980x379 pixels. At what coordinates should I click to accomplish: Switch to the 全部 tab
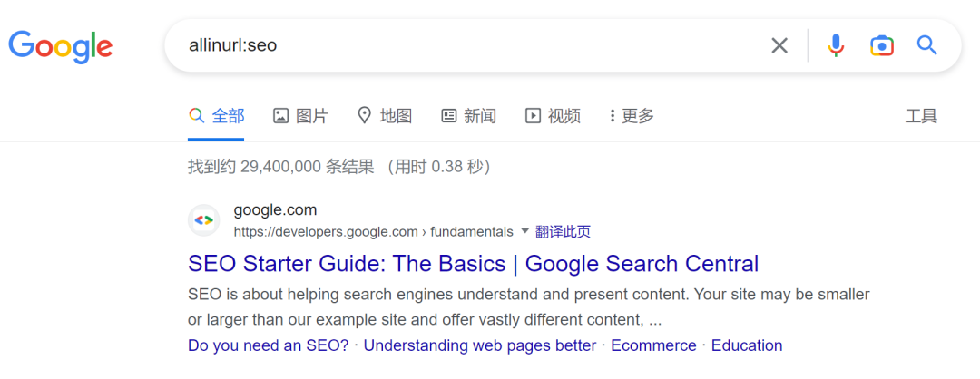217,116
